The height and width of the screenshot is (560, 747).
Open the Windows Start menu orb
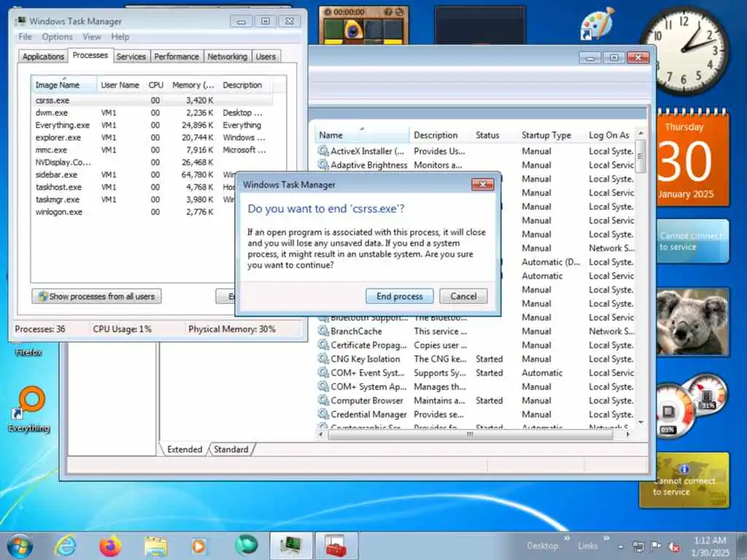[x=20, y=545]
